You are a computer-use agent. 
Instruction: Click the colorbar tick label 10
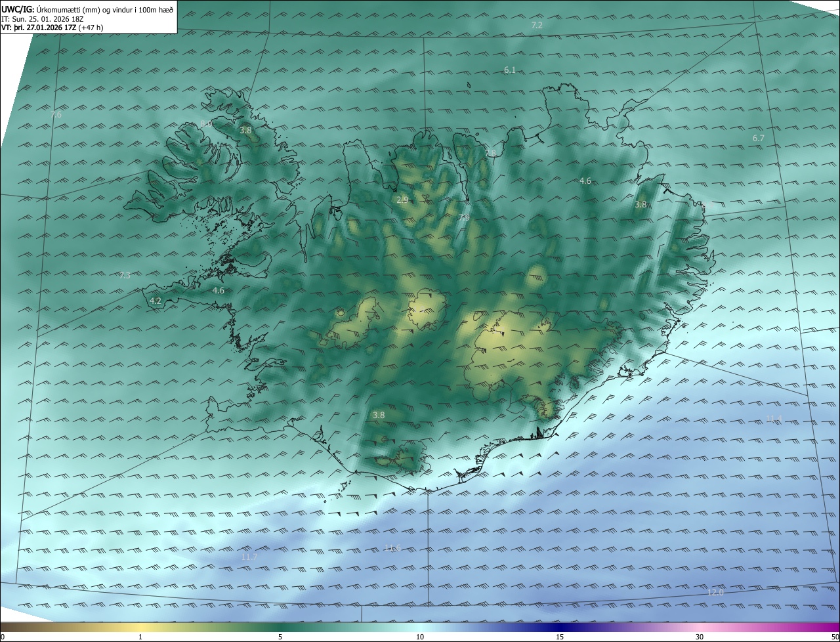420,637
